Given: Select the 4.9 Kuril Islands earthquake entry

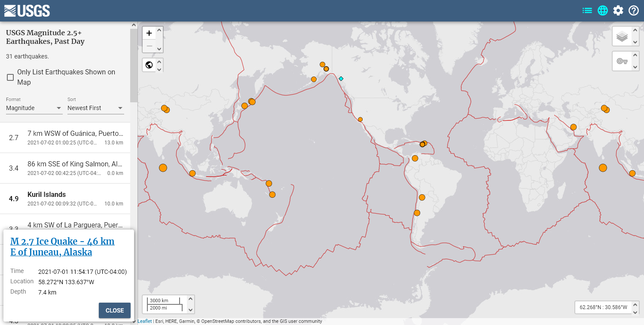Looking at the screenshot, I should (65, 199).
